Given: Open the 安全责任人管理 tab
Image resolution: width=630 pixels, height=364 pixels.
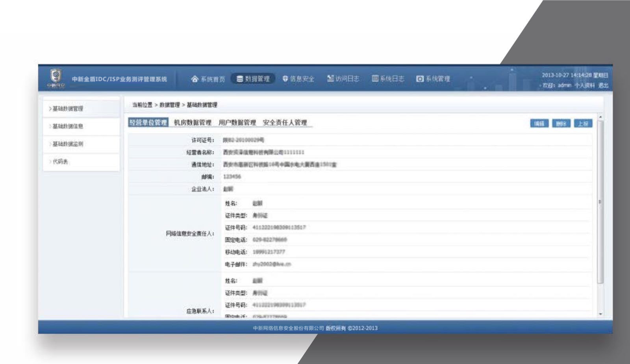Looking at the screenshot, I should pos(285,123).
